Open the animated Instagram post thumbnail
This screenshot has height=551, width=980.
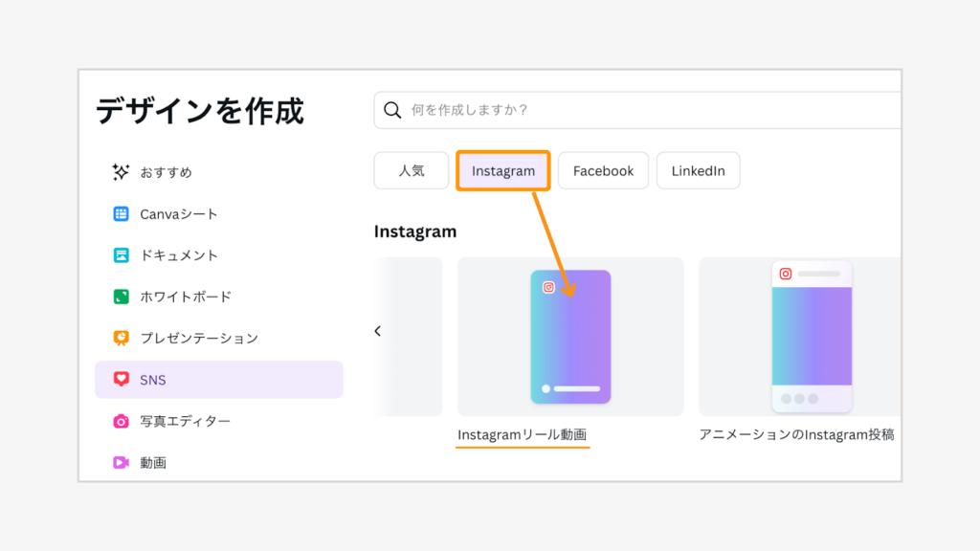pos(812,337)
